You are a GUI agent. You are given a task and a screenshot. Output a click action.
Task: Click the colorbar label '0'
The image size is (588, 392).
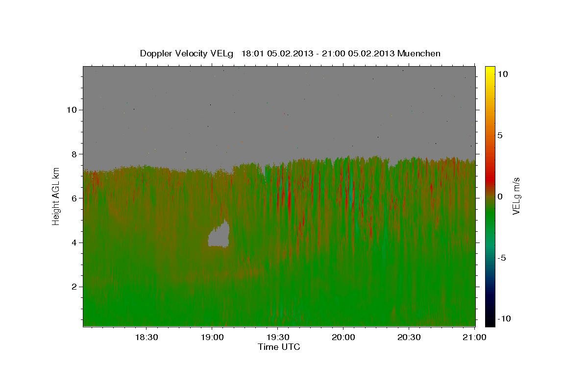point(500,196)
